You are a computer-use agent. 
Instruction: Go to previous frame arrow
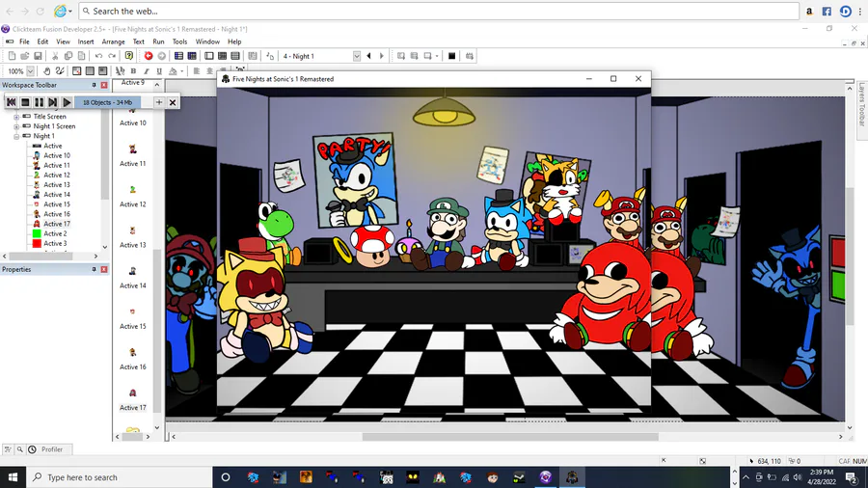click(368, 56)
